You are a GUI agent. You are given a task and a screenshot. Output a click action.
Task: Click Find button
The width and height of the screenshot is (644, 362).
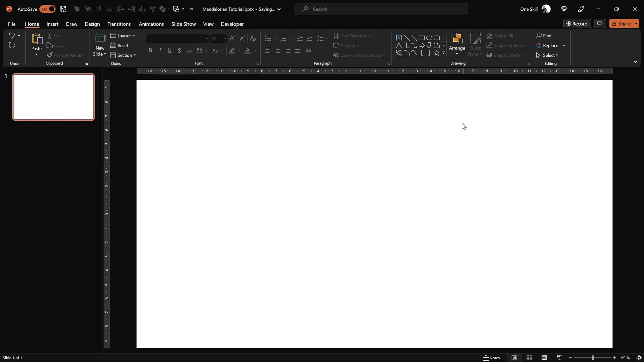coord(544,36)
